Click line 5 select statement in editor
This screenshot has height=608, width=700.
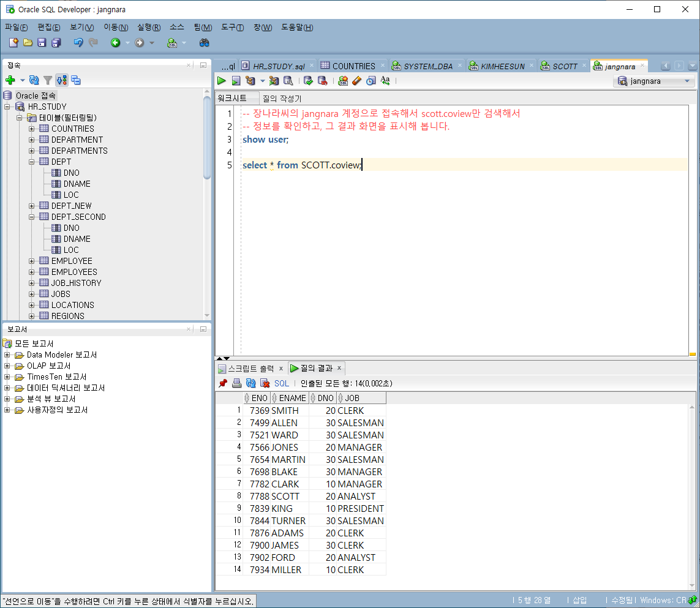[x=302, y=165]
